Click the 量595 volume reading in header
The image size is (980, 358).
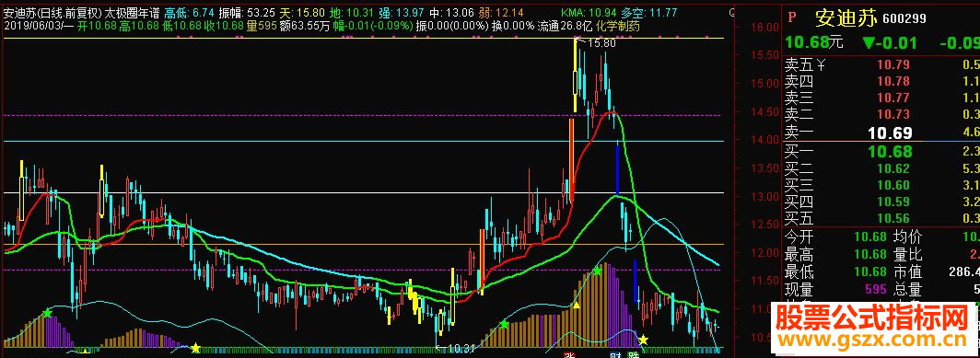(x=262, y=26)
